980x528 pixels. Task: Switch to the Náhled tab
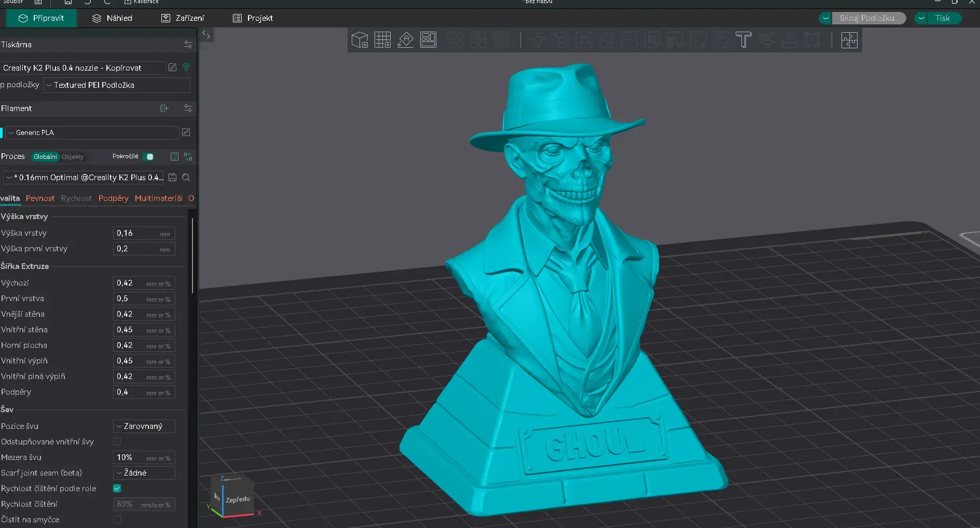[x=113, y=18]
